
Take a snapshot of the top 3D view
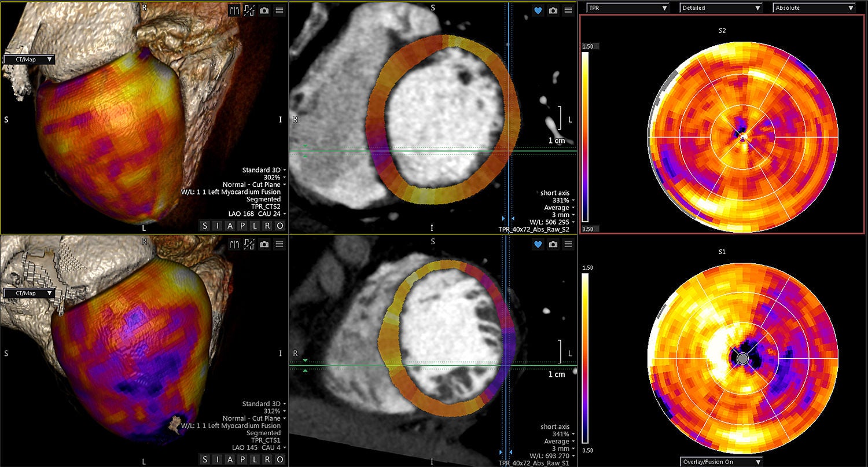pos(264,10)
